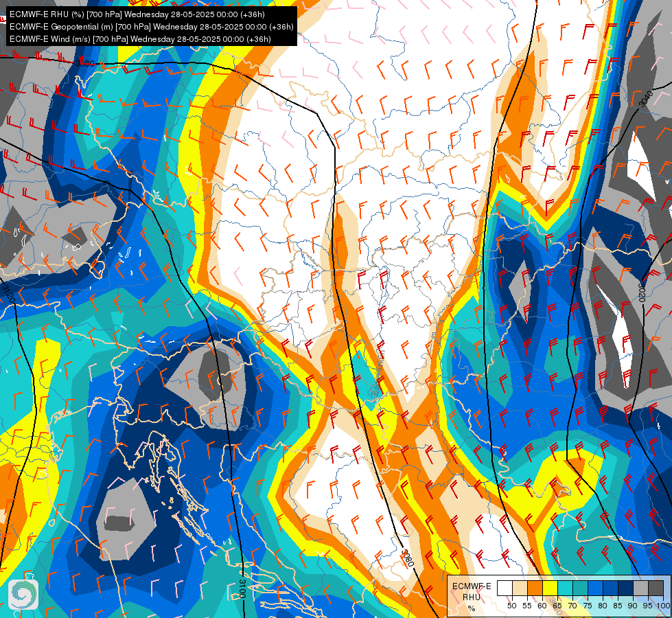Click the RHU label in the legend
Image resolution: width=672 pixels, height=618 pixels.
click(472, 597)
